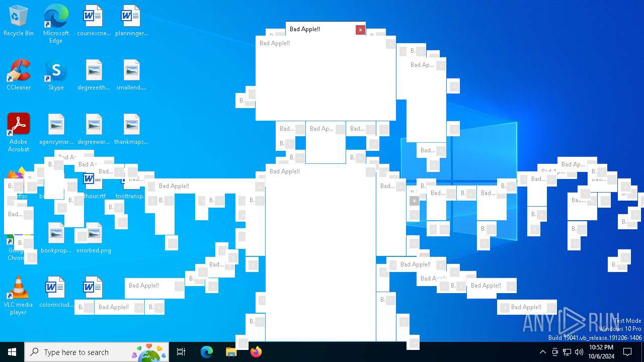The width and height of the screenshot is (644, 362).
Task: Open the coursescne Word document icon
Action: tap(94, 21)
